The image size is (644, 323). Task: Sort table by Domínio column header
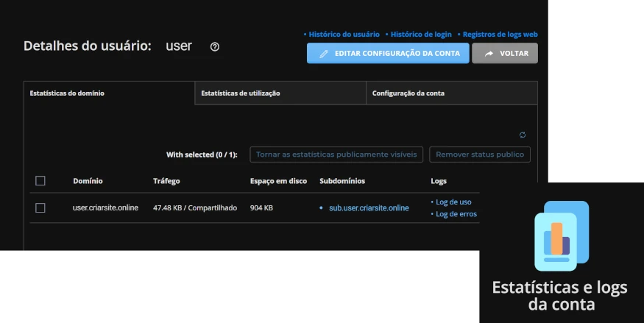(x=88, y=181)
